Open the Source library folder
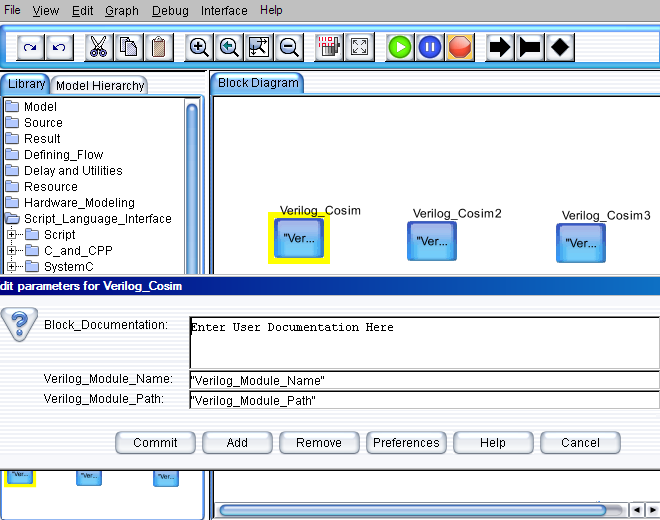Image resolution: width=660 pixels, height=520 pixels. [34, 123]
